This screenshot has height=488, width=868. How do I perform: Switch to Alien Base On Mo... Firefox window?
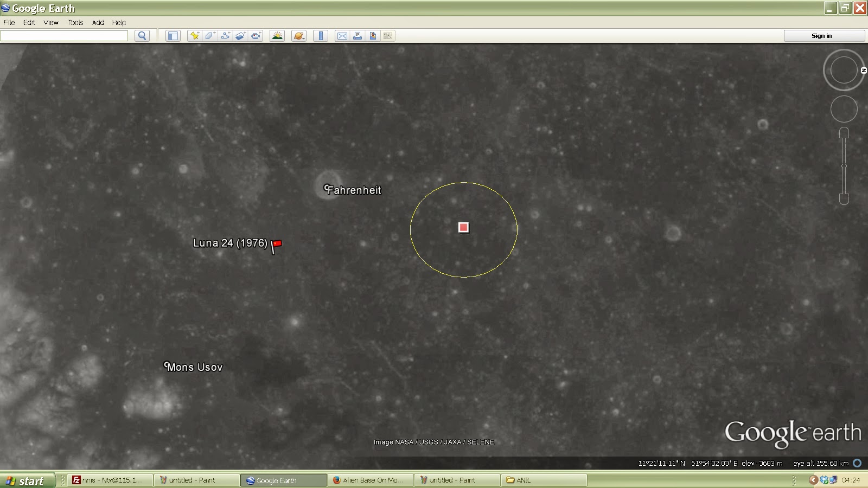(371, 480)
